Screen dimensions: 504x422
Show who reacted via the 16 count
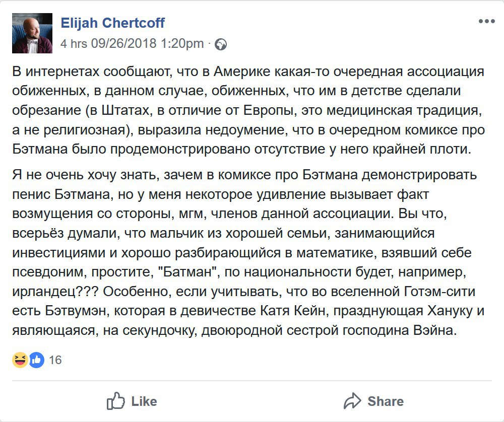tap(55, 360)
